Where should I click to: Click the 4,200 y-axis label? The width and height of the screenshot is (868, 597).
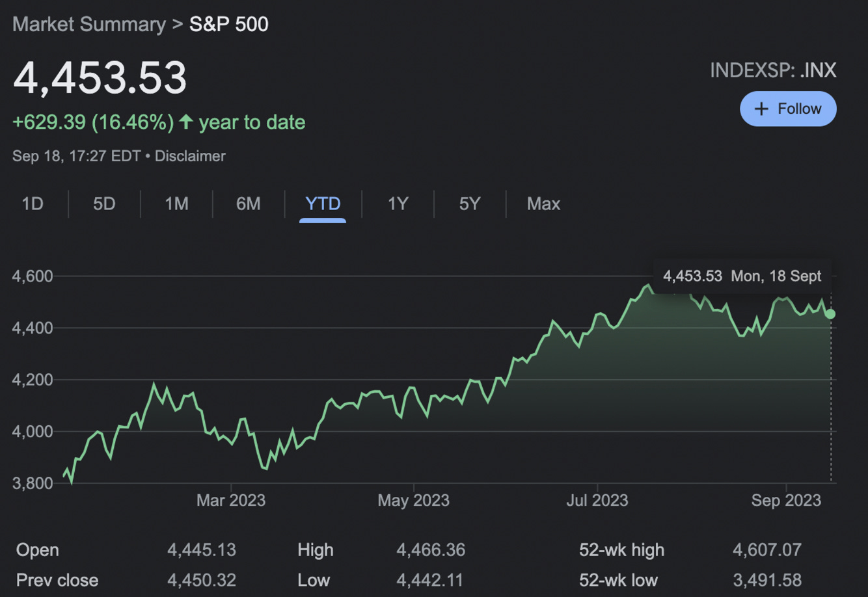[32, 380]
